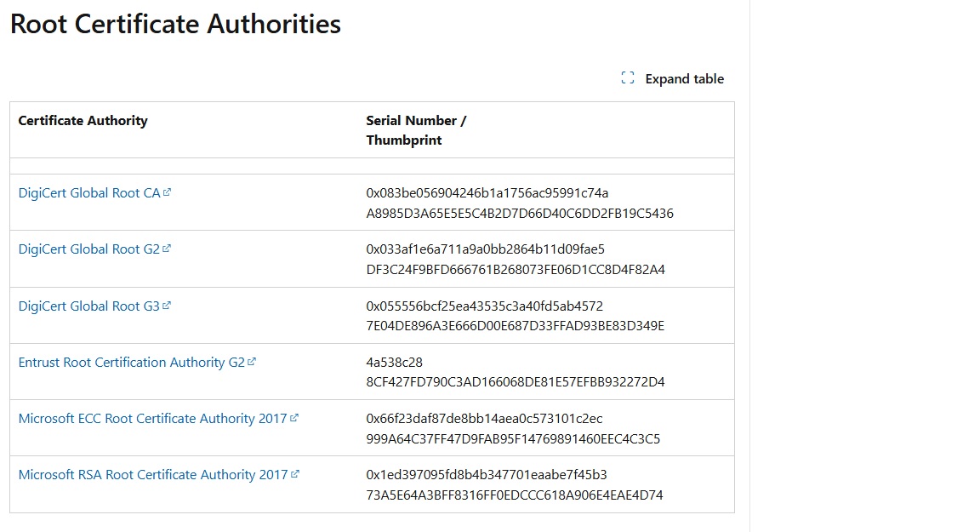
Task: Click the external link icon beside Microsoft ECC Root Certificate Authority 2017
Action: pos(294,418)
